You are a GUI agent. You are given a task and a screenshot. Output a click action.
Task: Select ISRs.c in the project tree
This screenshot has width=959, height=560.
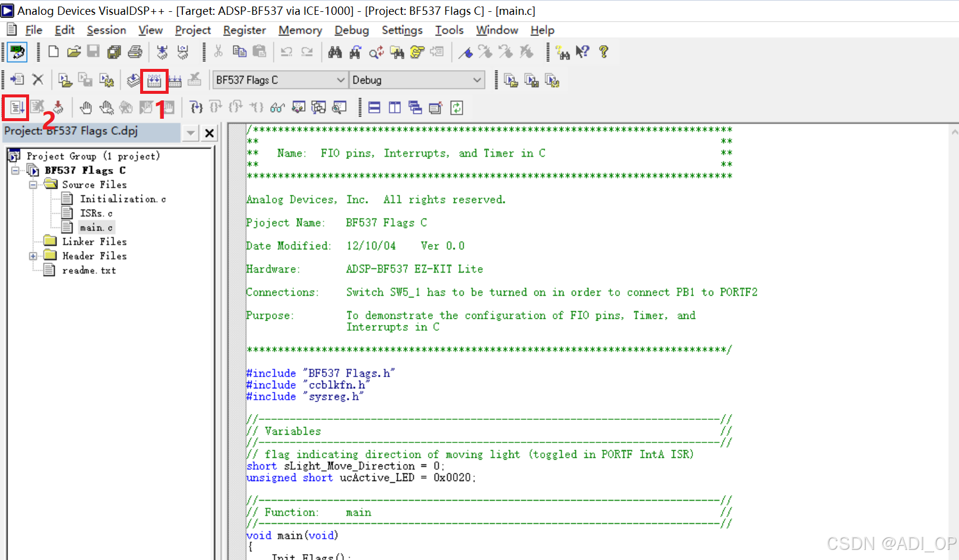point(96,213)
